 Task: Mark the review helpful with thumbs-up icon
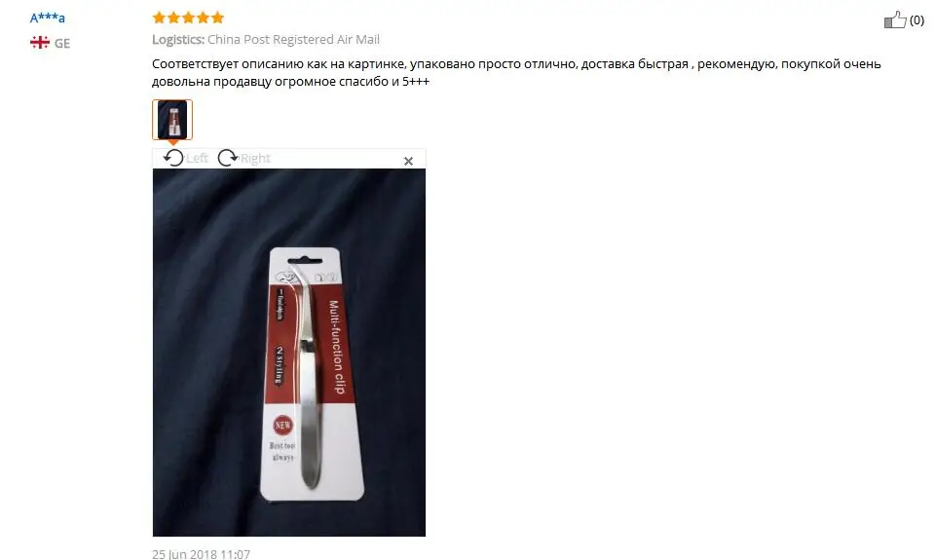[x=894, y=20]
